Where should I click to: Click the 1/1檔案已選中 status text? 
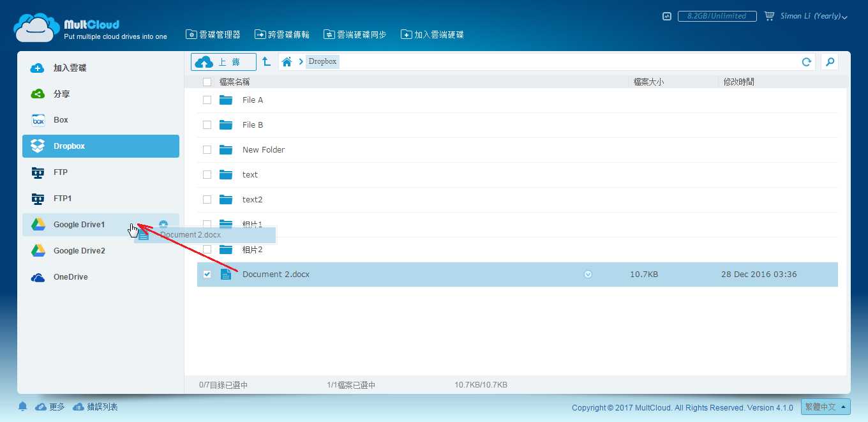[x=351, y=385]
